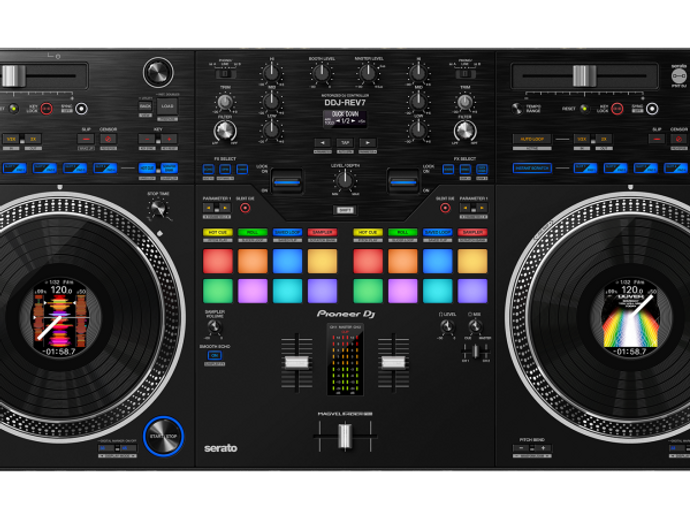Click the right deck tempo slider handle
690x518 pixels.
point(584,76)
